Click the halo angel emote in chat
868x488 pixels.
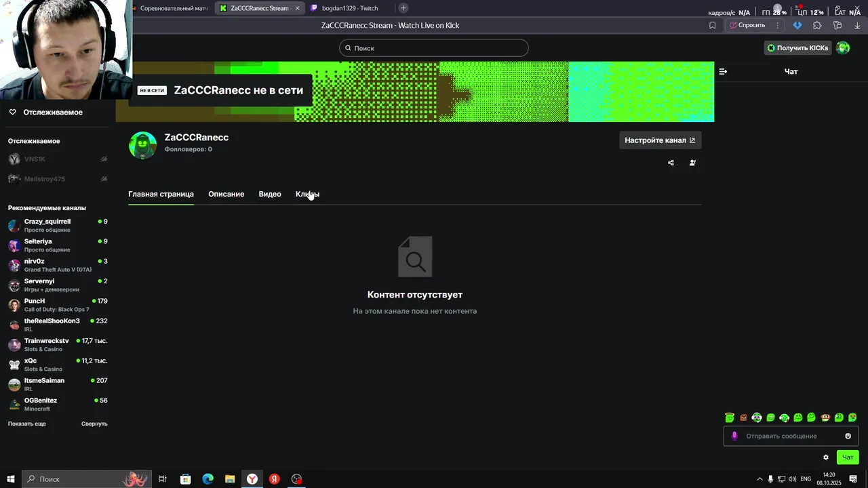point(730,418)
